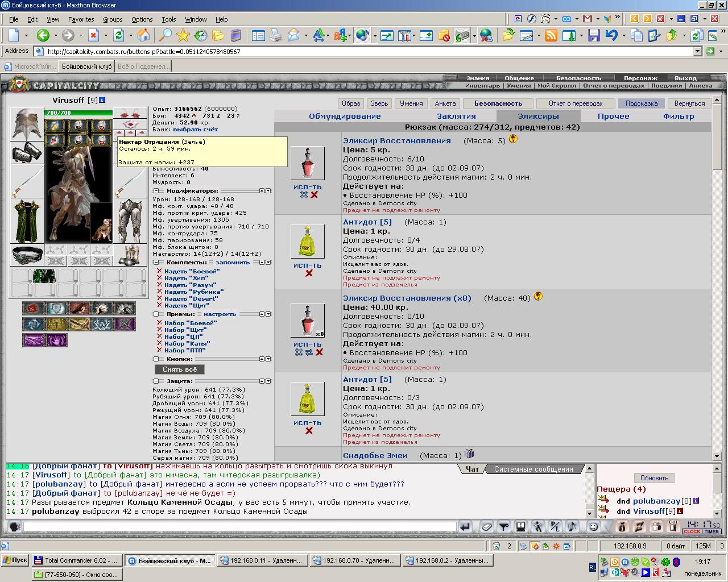Click the smiley face icon in chat bar
This screenshot has height=582, width=728.
coord(593,527)
